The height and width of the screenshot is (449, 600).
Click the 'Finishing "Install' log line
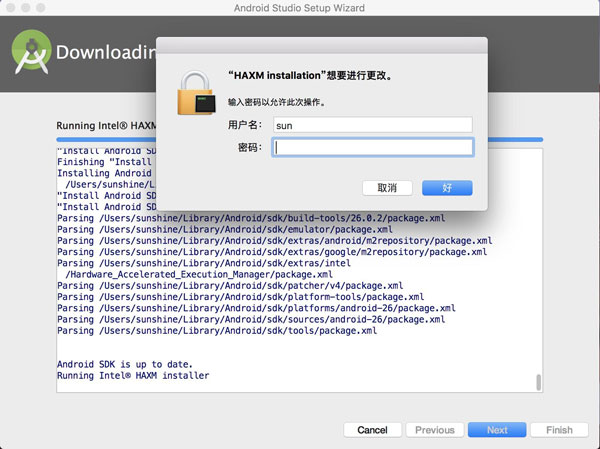104,162
